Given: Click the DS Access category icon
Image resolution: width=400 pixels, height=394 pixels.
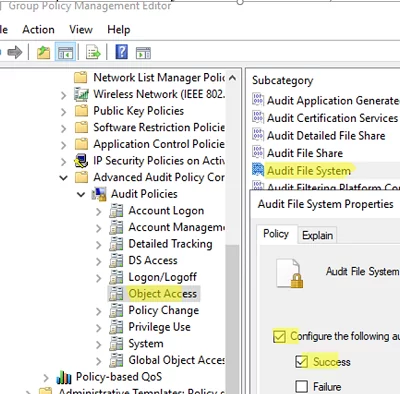Looking at the screenshot, I should pyautogui.click(x=116, y=260).
